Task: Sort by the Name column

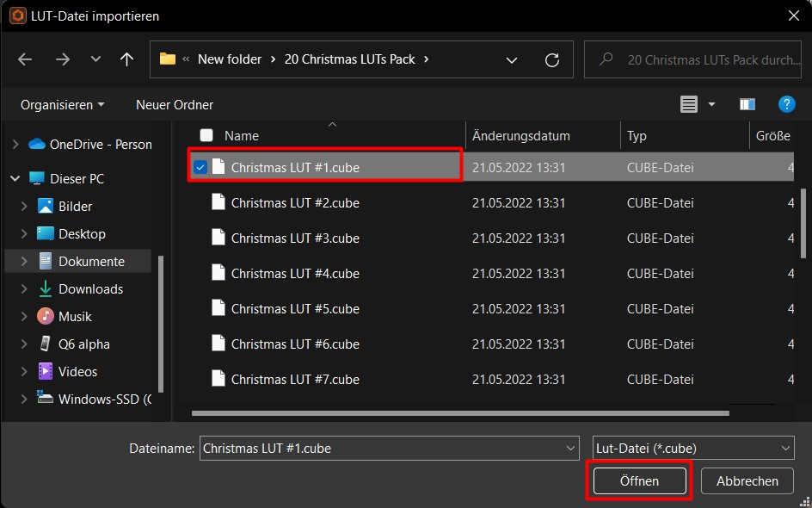Action: click(x=242, y=136)
